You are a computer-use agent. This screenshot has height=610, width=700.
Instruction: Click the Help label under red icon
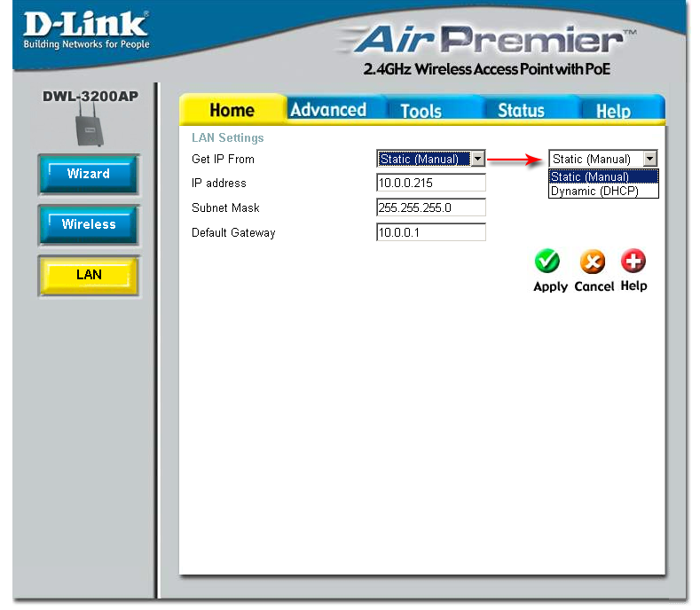click(x=633, y=285)
